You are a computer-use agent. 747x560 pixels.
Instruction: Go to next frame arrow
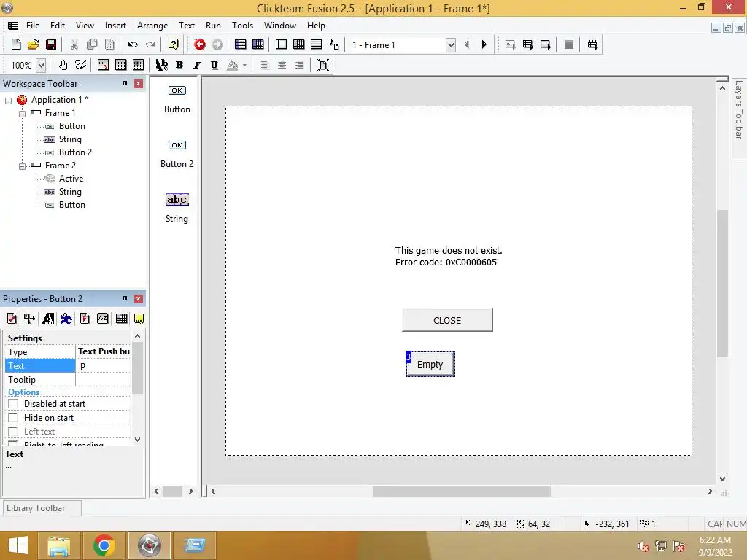click(x=484, y=44)
